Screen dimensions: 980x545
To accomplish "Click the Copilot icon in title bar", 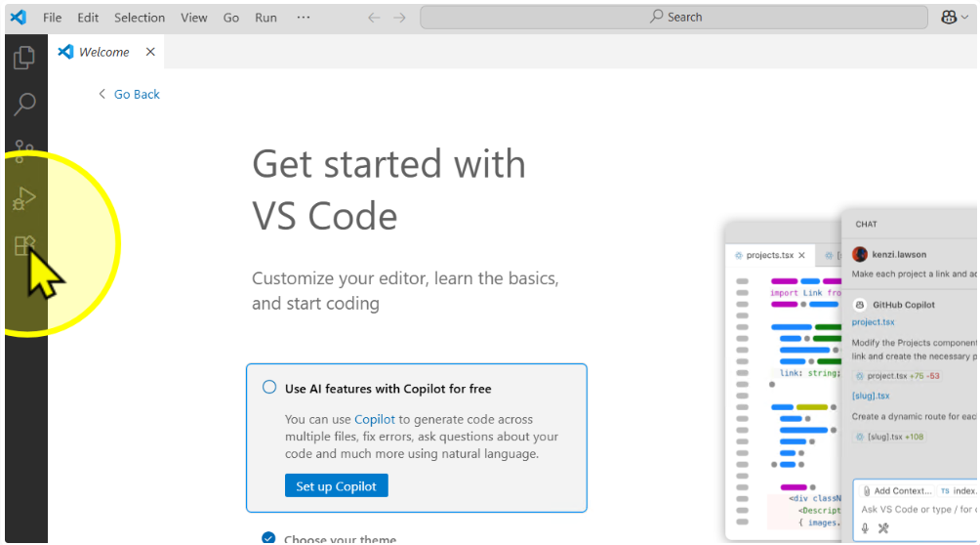I will coord(948,18).
